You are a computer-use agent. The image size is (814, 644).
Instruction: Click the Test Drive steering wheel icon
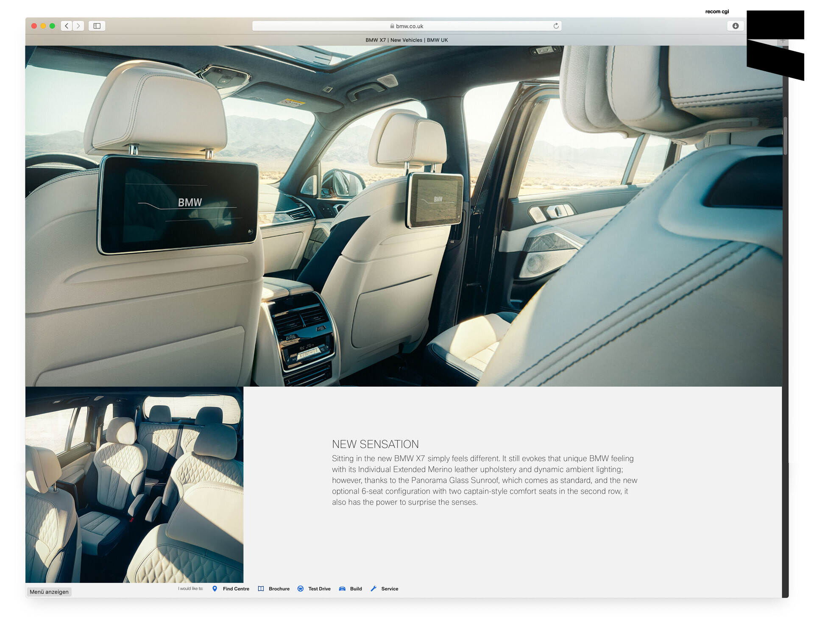pos(300,588)
